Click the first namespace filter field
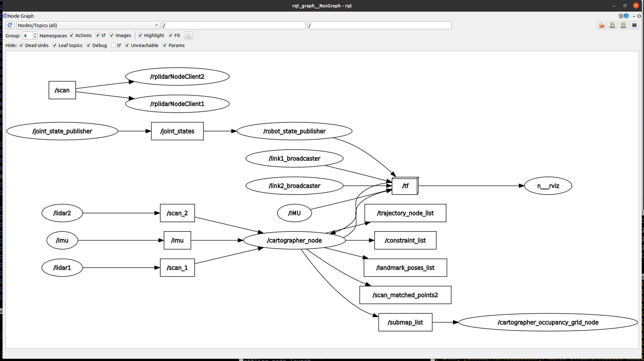 (x=234, y=25)
